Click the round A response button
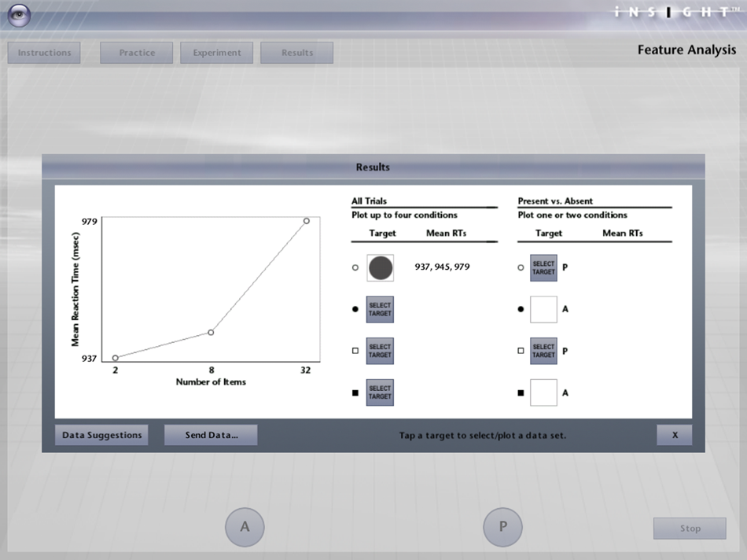The width and height of the screenshot is (747, 560). (245, 527)
